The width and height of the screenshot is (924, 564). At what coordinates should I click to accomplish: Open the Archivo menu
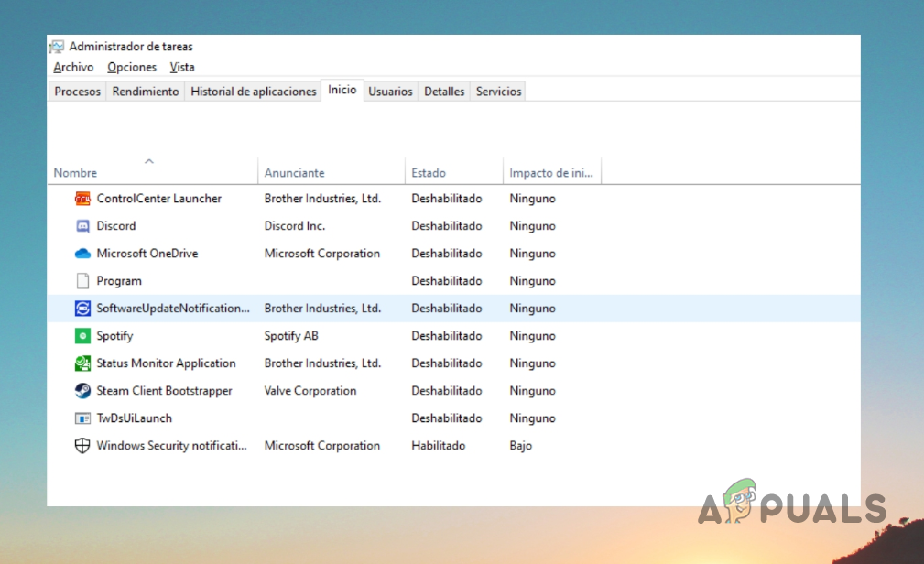pyautogui.click(x=73, y=67)
